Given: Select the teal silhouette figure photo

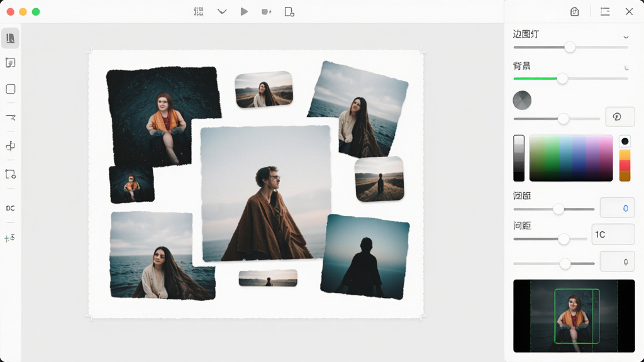Looking at the screenshot, I should click(x=364, y=256).
